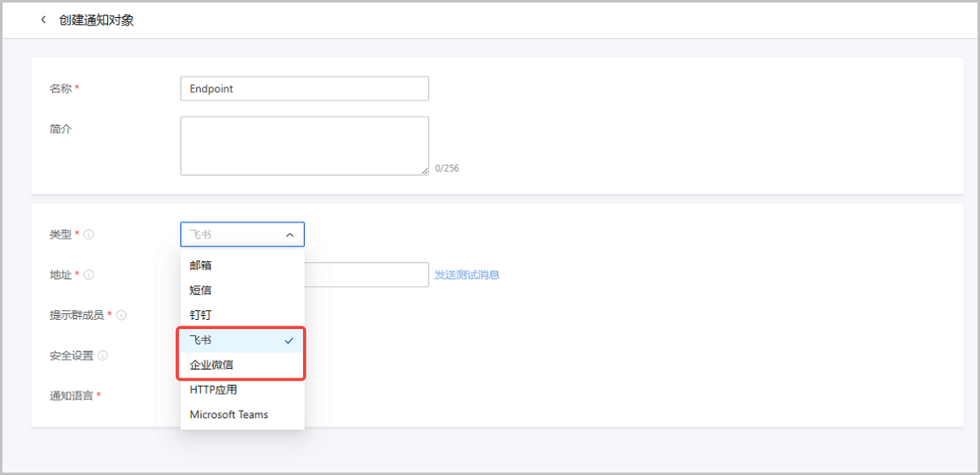Image resolution: width=980 pixels, height=475 pixels.
Task: Click the back arrow beside 创建通知对象
Action: point(43,20)
